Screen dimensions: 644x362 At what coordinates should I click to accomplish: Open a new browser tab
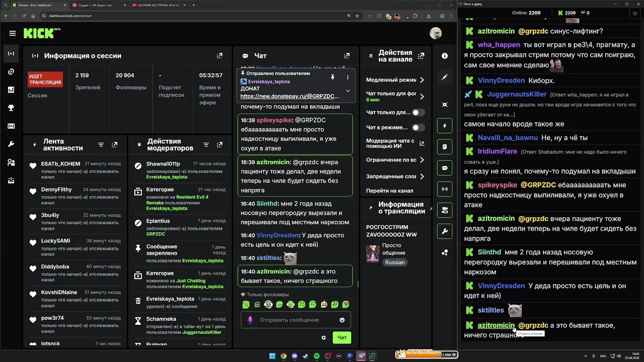[194, 5]
